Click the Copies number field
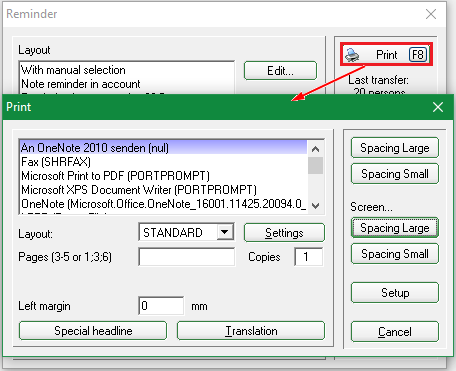The image size is (456, 371). 308,257
